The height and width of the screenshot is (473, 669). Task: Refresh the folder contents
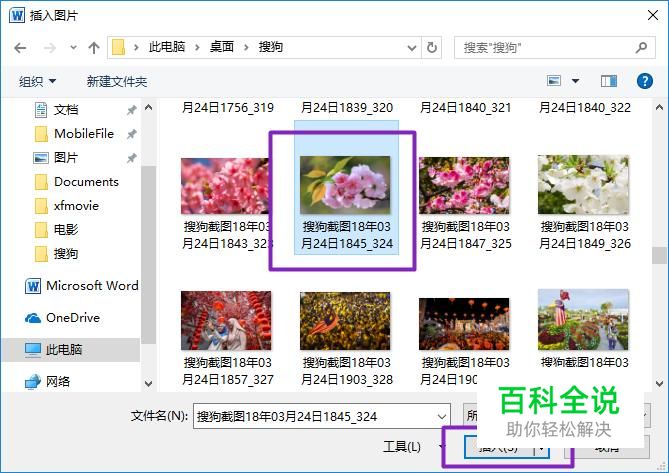tap(432, 47)
